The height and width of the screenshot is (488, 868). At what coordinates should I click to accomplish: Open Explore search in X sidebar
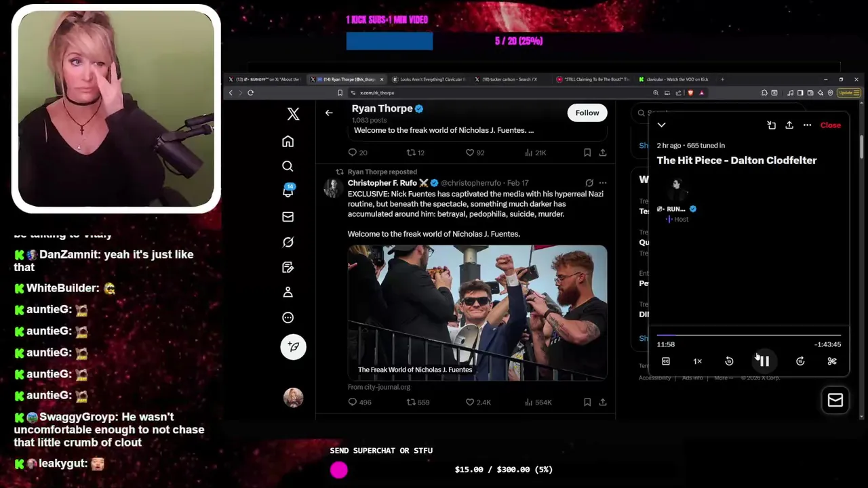tap(288, 166)
